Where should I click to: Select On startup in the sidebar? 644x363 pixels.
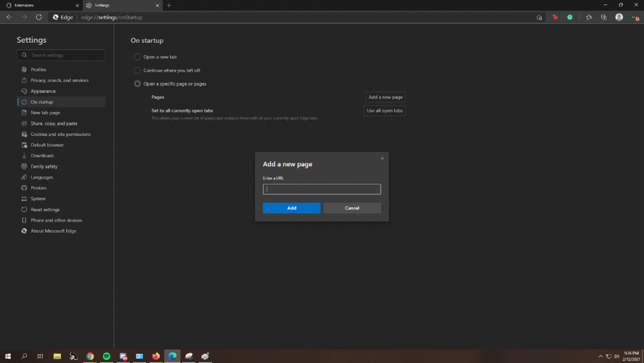61,102
